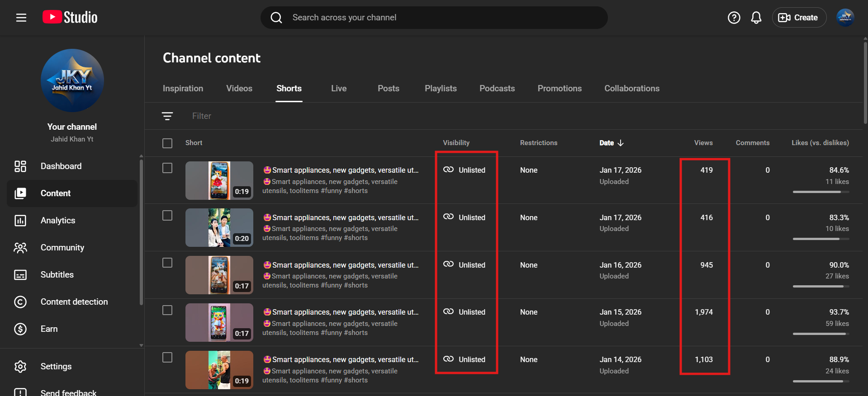868x396 pixels.
Task: Tick the select-all checkbox in header
Action: coord(167,143)
